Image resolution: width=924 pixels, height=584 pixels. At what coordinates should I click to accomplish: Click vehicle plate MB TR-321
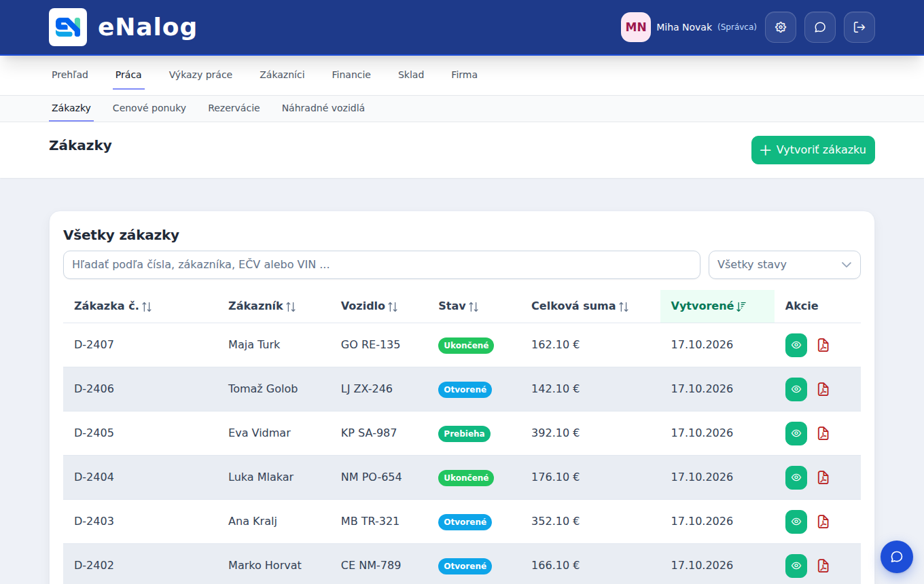pyautogui.click(x=370, y=522)
